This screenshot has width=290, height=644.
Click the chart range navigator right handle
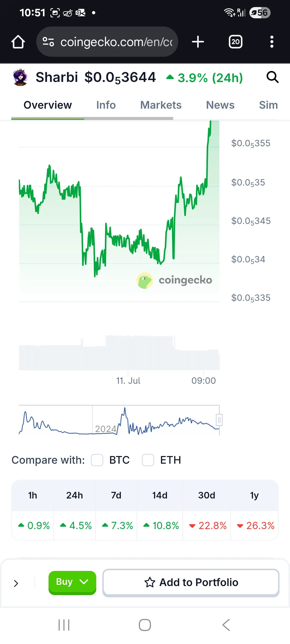tap(219, 420)
